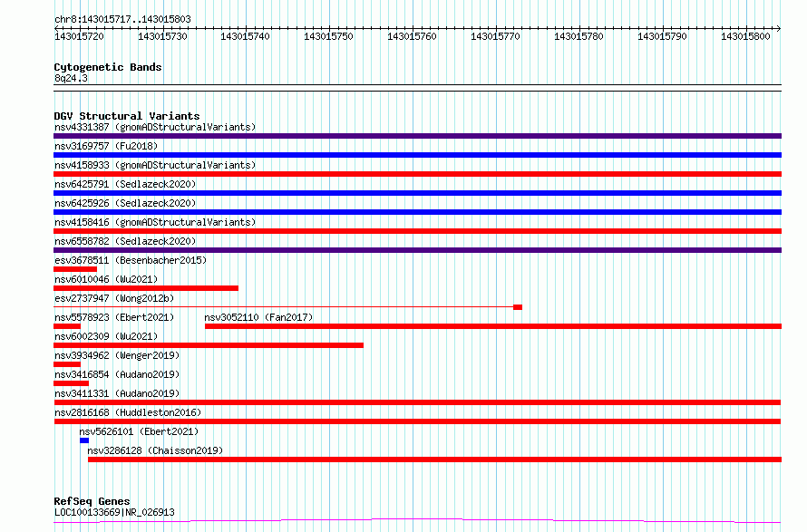807x532 pixels.
Task: Click the chr8:143015717..143015803 region label
Action: pos(122,20)
